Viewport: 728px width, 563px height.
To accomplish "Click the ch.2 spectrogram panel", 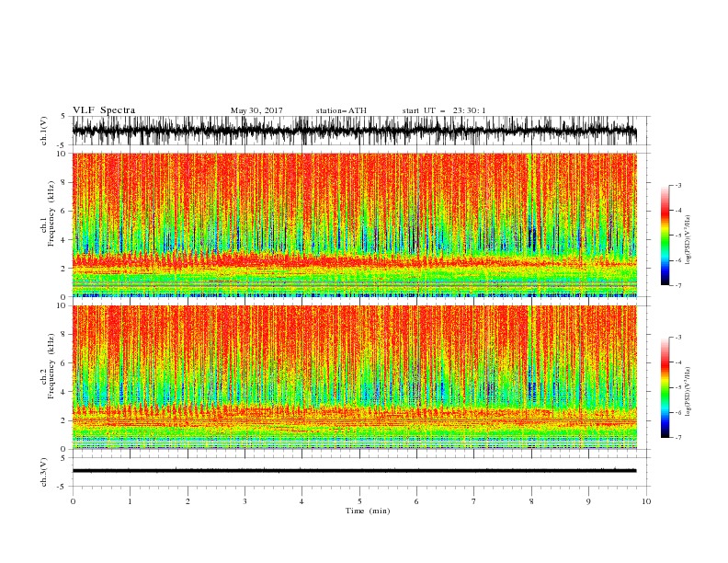I will coord(354,377).
